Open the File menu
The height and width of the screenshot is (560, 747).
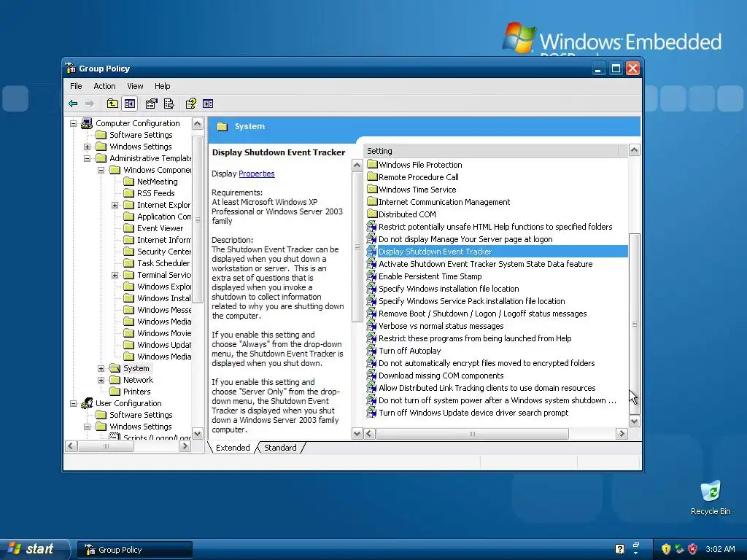[76, 86]
